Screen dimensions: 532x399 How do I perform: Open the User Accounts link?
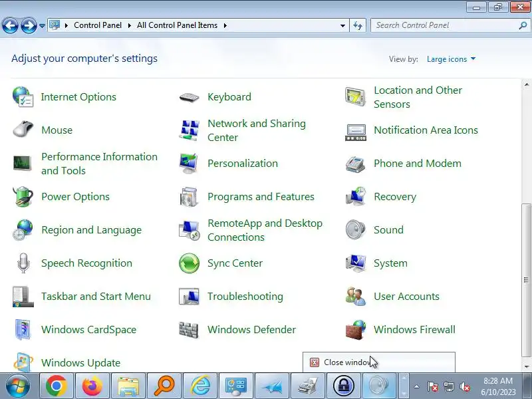tap(406, 296)
